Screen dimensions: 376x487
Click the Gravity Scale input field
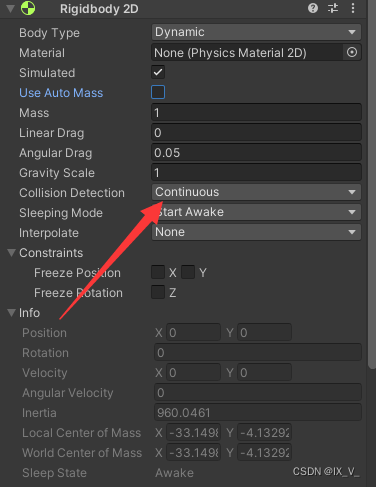click(x=256, y=173)
